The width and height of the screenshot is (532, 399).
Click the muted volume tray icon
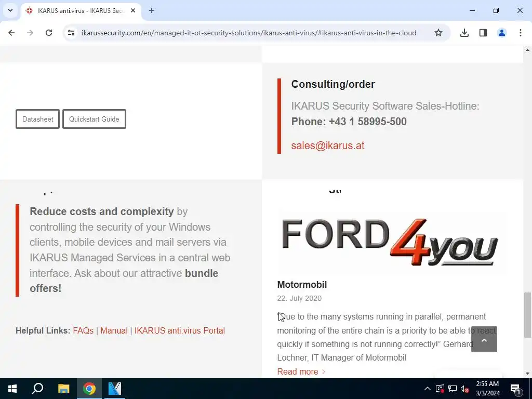coord(465,389)
